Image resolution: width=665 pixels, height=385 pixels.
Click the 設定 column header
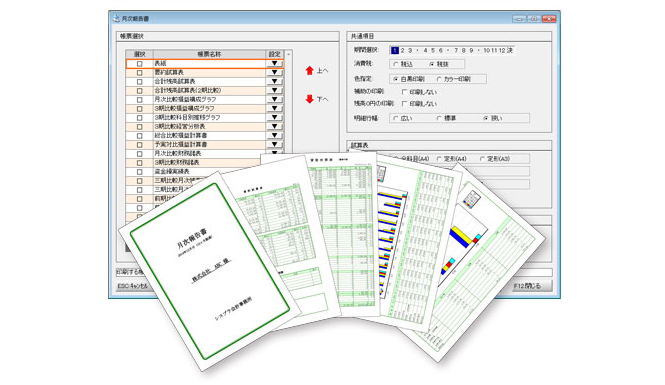[275, 54]
